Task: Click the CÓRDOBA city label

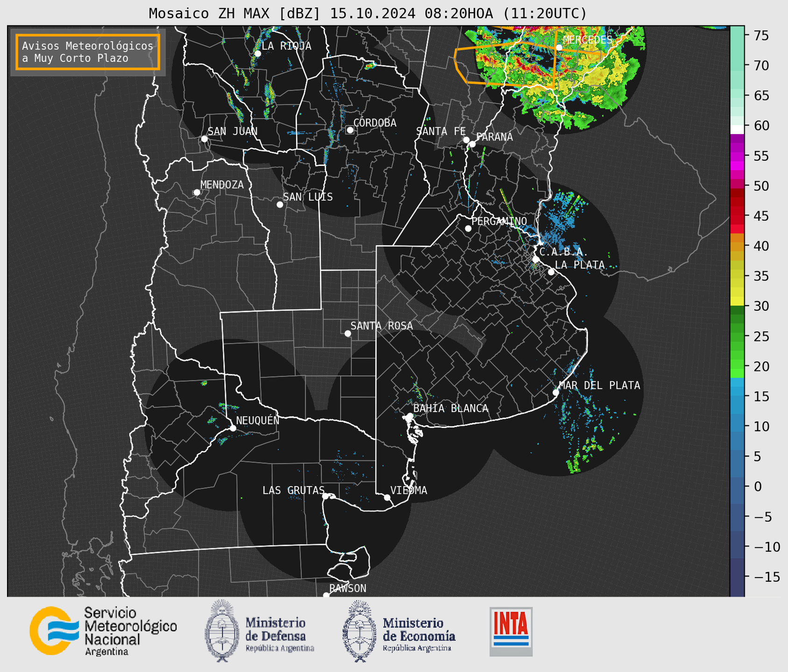Action: 375,123
